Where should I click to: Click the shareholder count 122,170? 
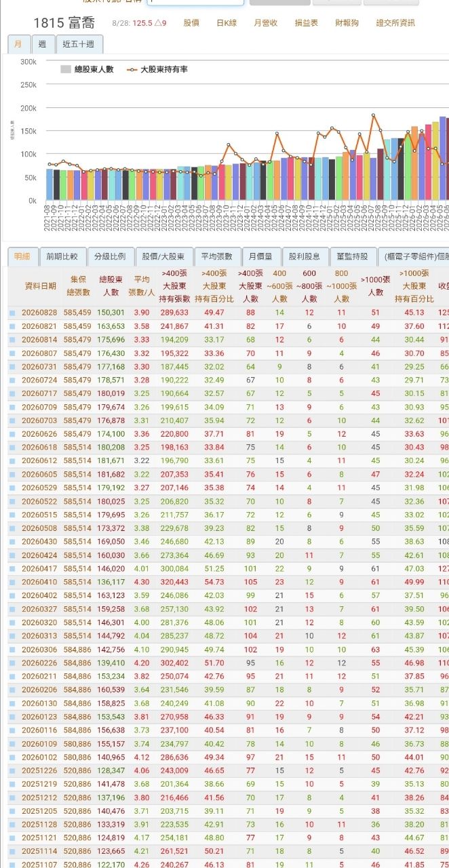click(111, 864)
